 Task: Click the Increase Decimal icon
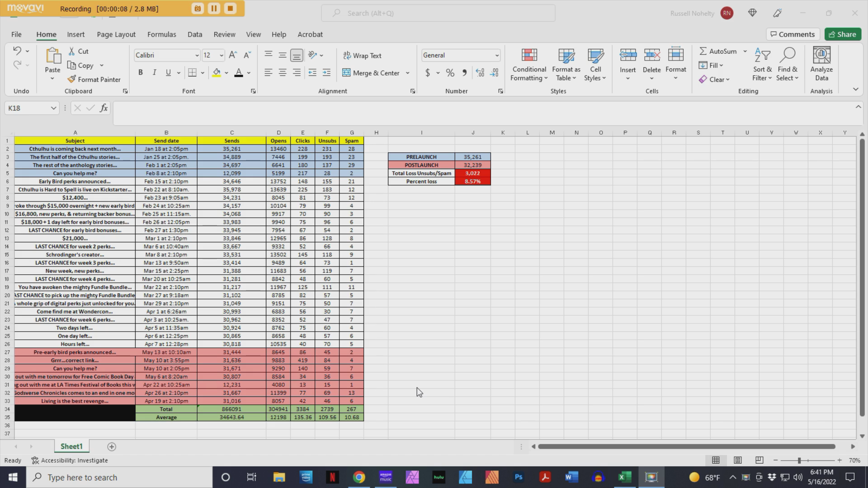pyautogui.click(x=480, y=73)
